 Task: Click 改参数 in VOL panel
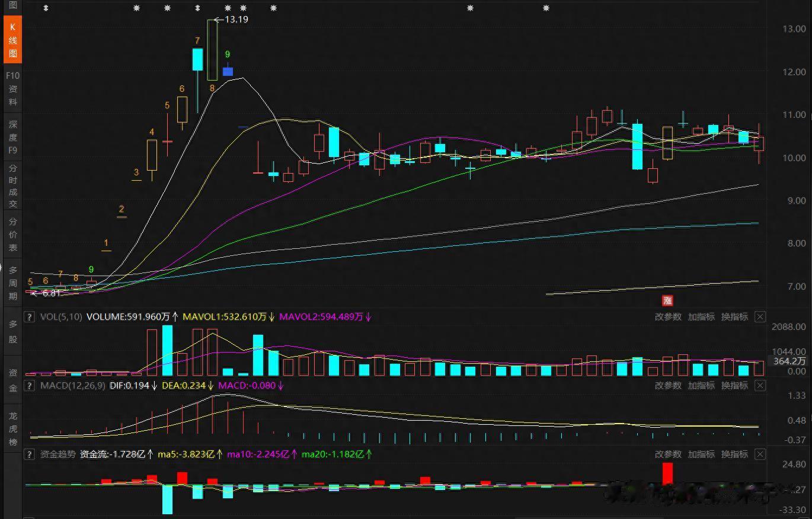point(668,317)
